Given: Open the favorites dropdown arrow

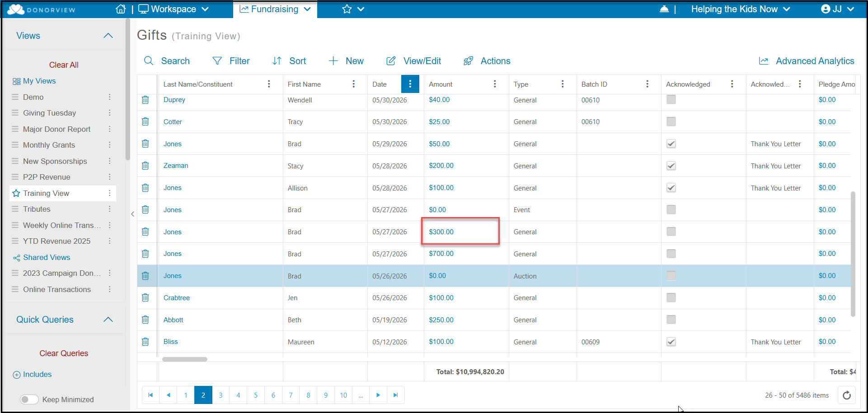Looking at the screenshot, I should coord(361,9).
